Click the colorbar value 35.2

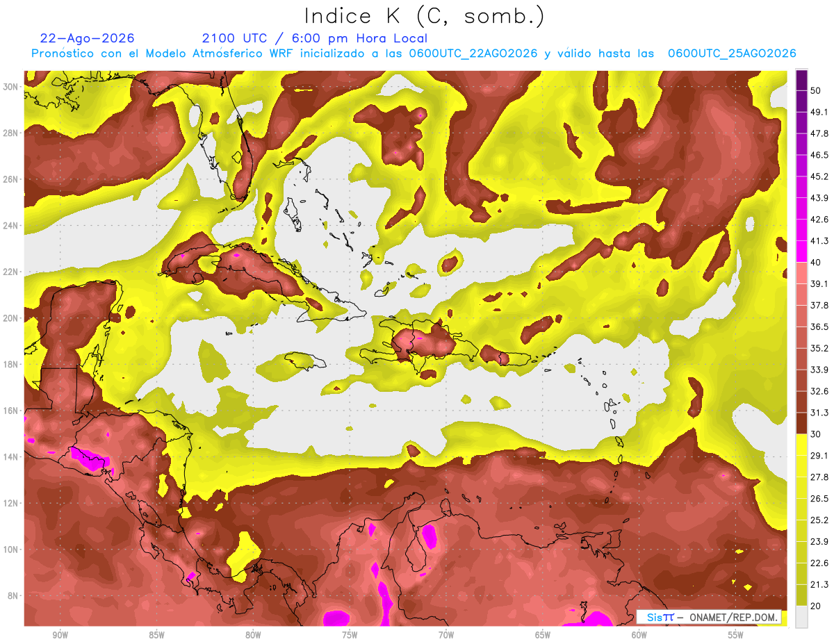click(819, 348)
